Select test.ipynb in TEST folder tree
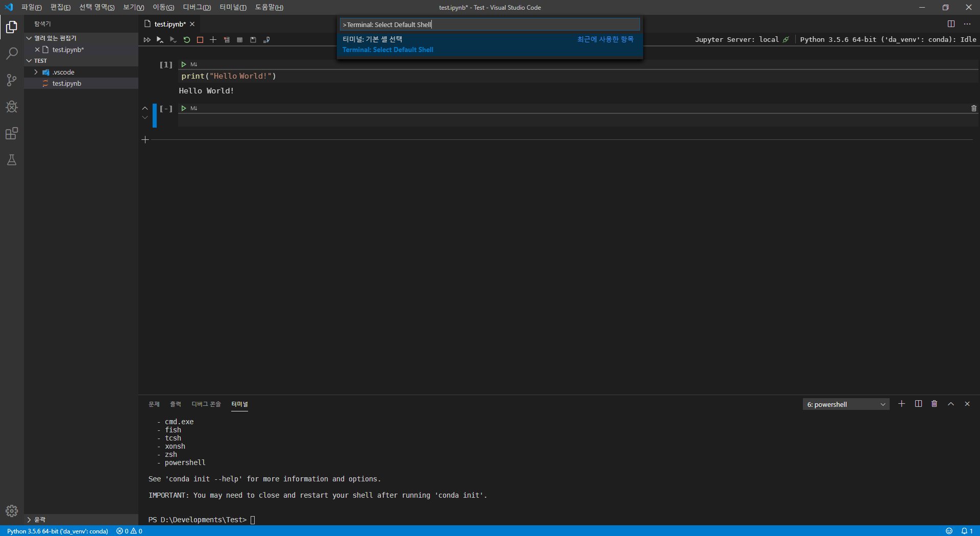 pyautogui.click(x=81, y=83)
